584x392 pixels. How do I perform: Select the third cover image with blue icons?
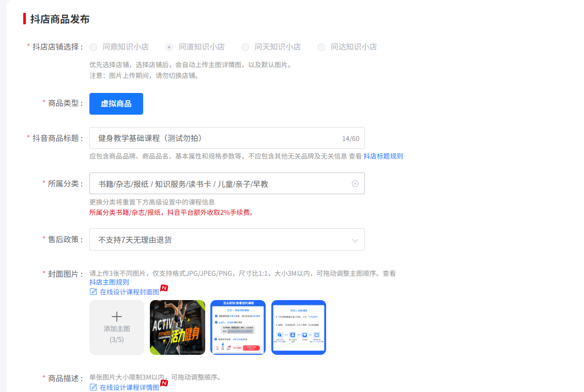click(x=299, y=327)
